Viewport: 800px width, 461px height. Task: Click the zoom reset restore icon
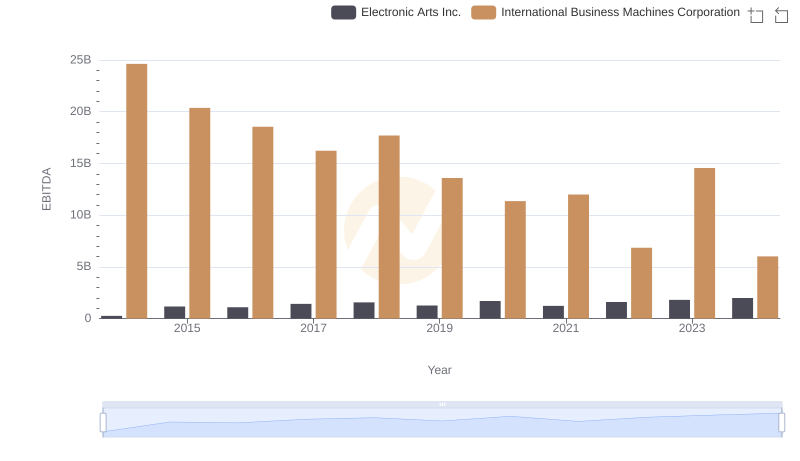coord(781,15)
